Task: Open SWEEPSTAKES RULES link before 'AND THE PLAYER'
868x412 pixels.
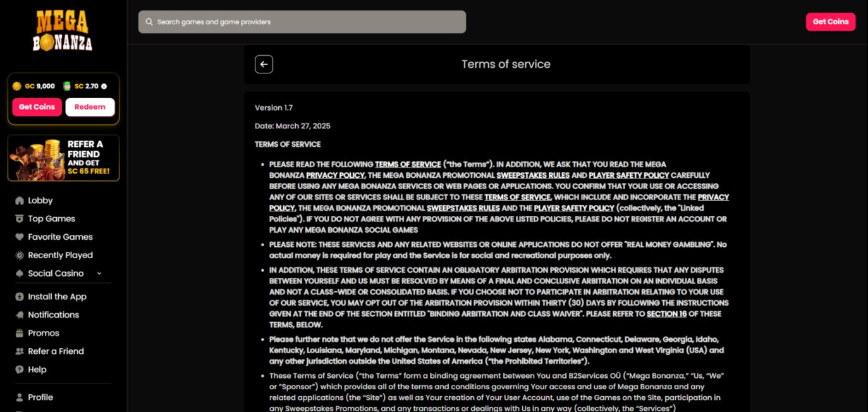Action: 463,208
